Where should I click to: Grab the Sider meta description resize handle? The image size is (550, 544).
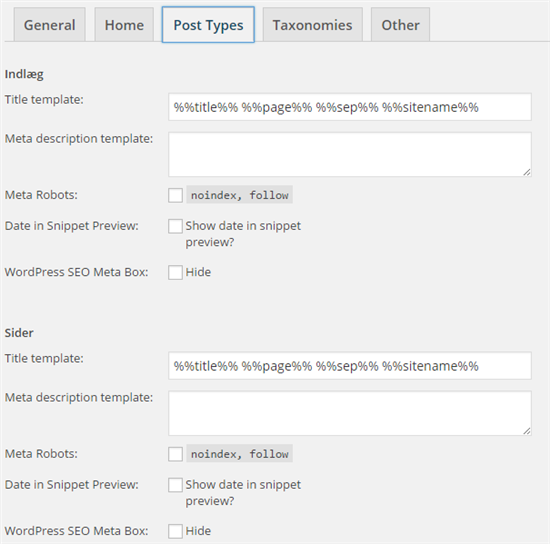(527, 431)
